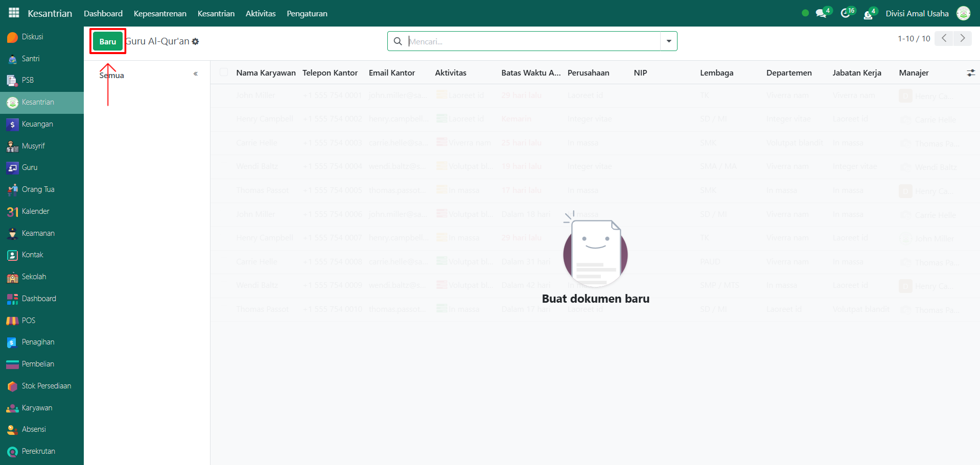Image resolution: width=980 pixels, height=465 pixels.
Task: Open the POS app icon
Action: (x=13, y=321)
